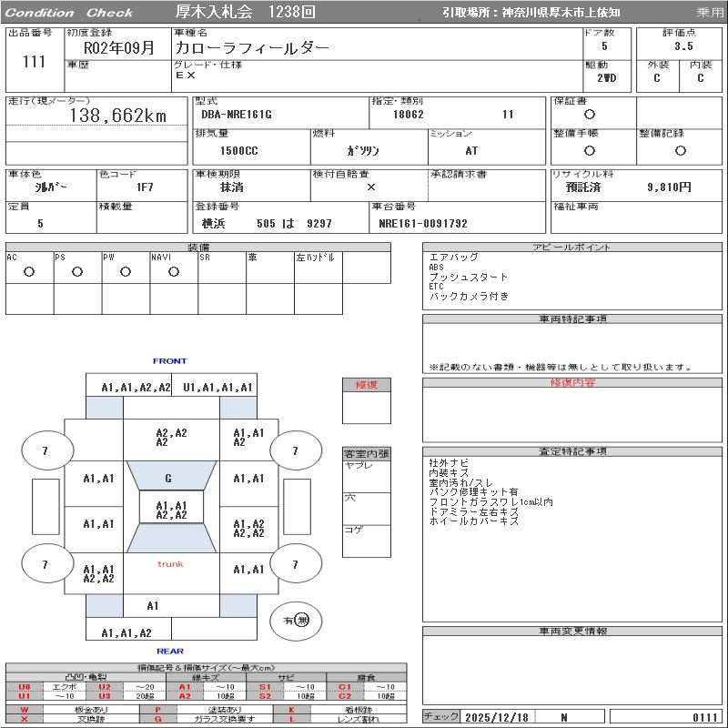Select car name カローラフィールダー
728x728 pixels.
(252, 48)
